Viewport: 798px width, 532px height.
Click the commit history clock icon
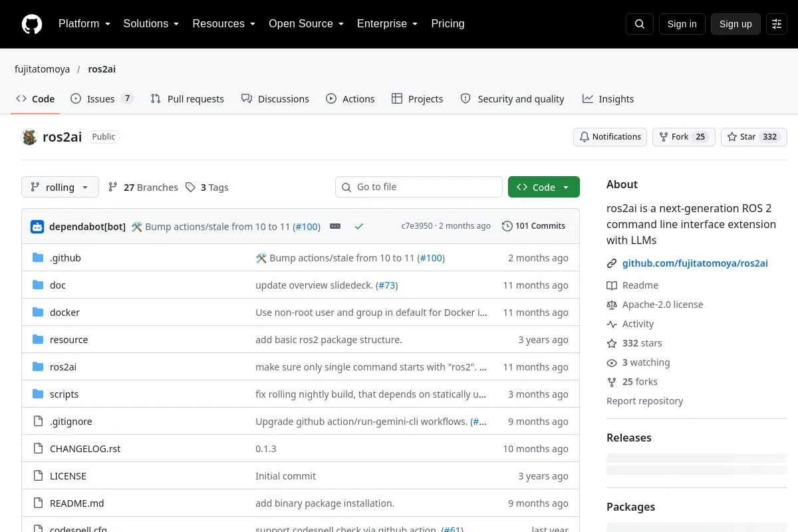[507, 226]
